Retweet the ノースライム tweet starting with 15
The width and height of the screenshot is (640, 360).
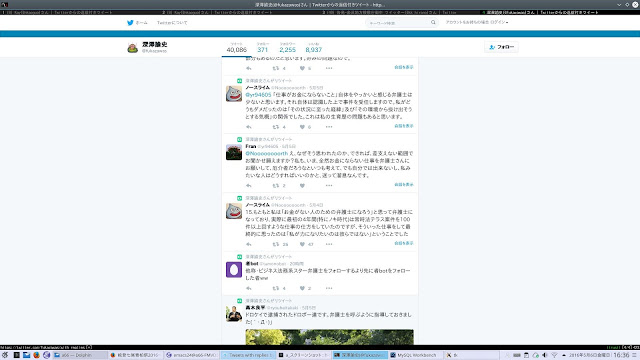[x=276, y=244]
